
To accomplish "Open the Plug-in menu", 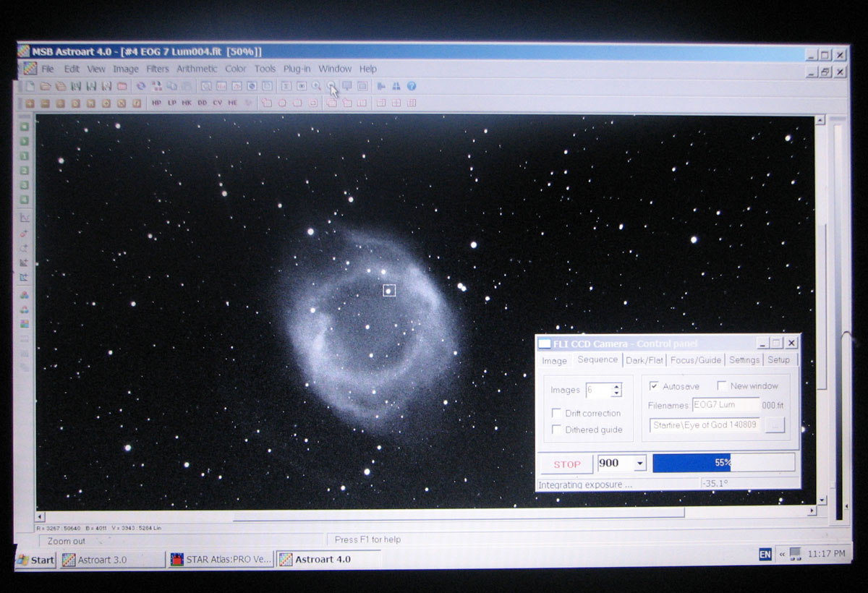I will coord(297,69).
